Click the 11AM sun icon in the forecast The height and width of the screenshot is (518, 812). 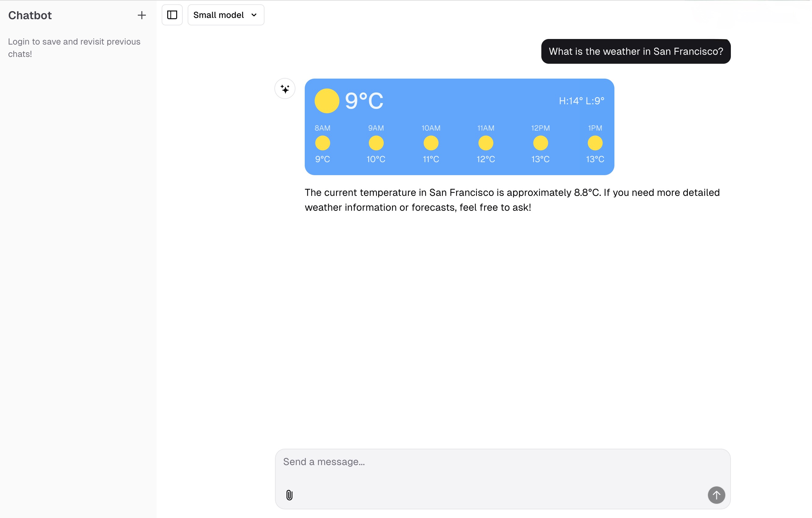(486, 143)
